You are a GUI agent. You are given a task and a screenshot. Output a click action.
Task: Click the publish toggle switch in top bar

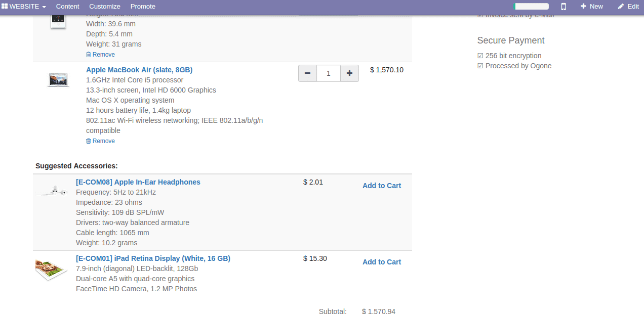tap(531, 7)
